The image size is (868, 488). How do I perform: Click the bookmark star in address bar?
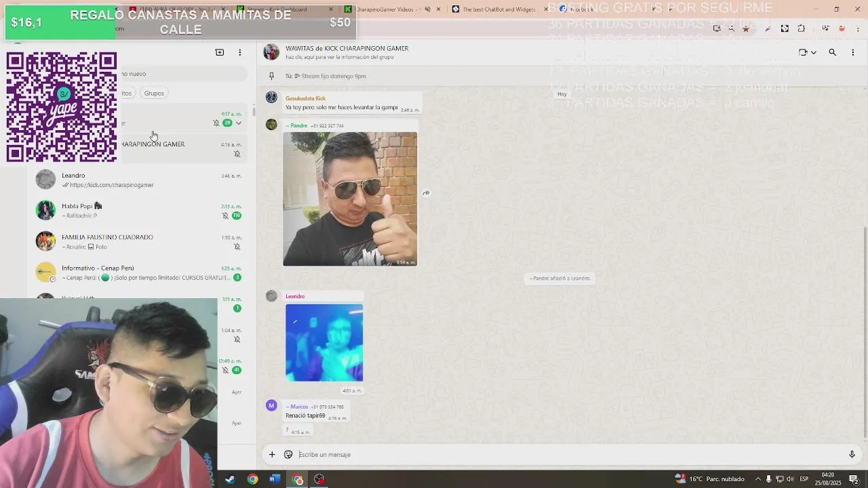[746, 28]
